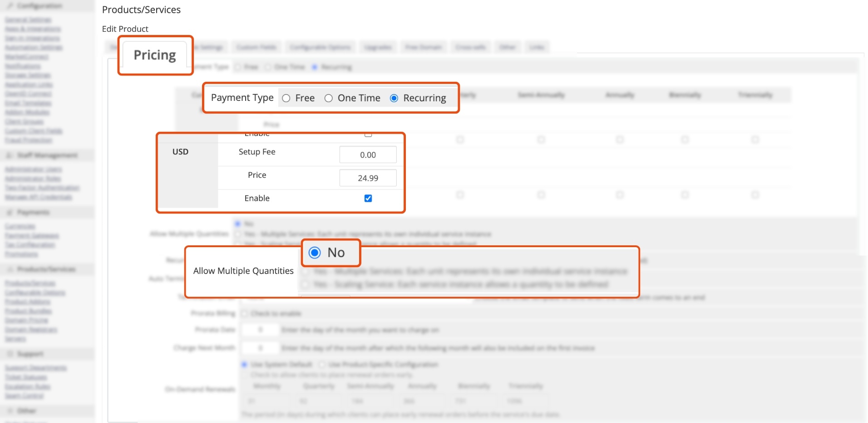Open the Payment Gateways sidebar link

32,236
